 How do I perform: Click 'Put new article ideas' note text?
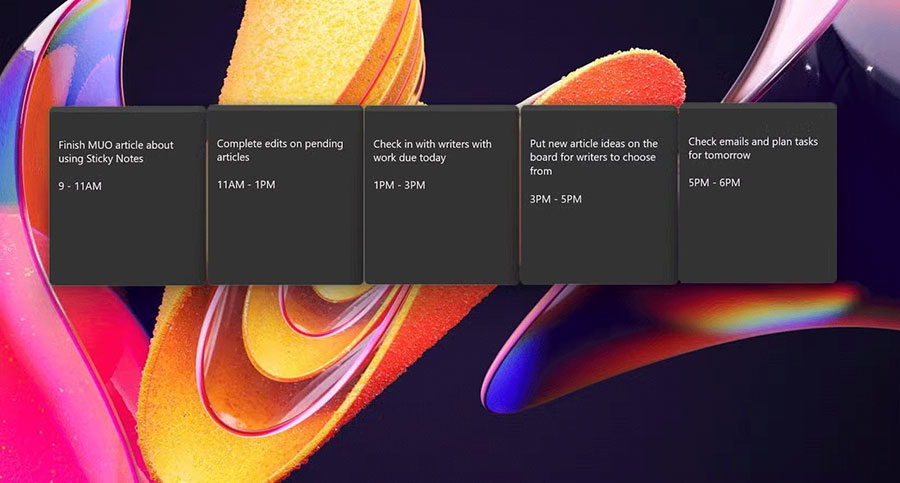click(x=593, y=157)
